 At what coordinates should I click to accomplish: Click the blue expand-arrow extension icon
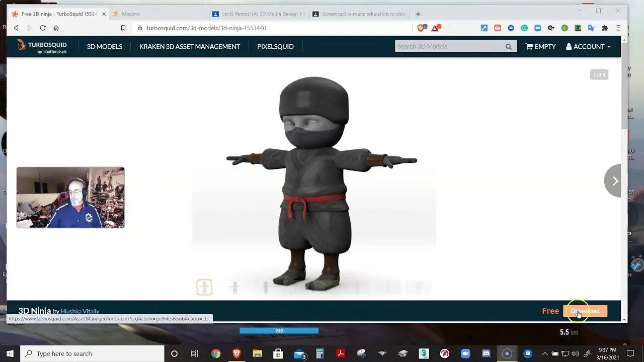[x=484, y=28]
